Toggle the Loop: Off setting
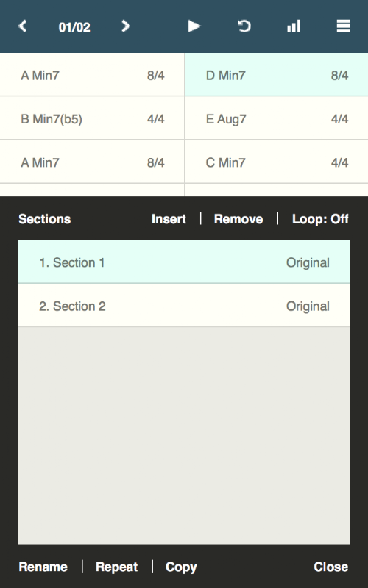The image size is (368, 588). (x=320, y=219)
